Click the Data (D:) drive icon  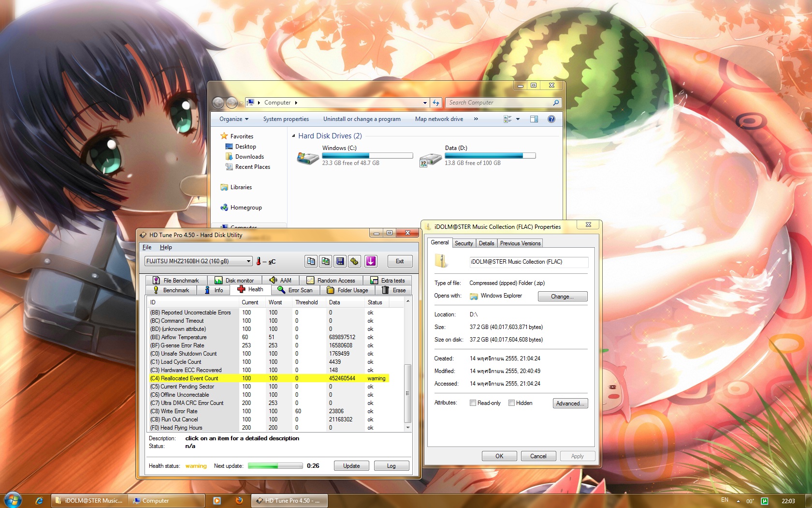430,160
